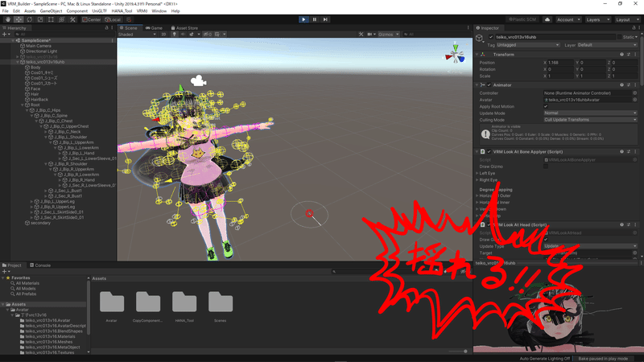This screenshot has width=644, height=362.
Task: Collapse the SampleScene tree node
Action: tap(13, 41)
